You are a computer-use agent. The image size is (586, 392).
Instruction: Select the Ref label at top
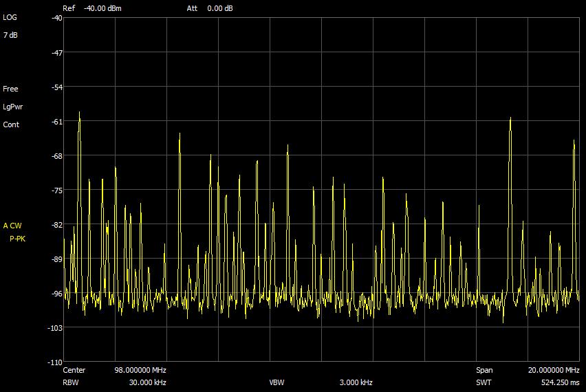coord(69,8)
